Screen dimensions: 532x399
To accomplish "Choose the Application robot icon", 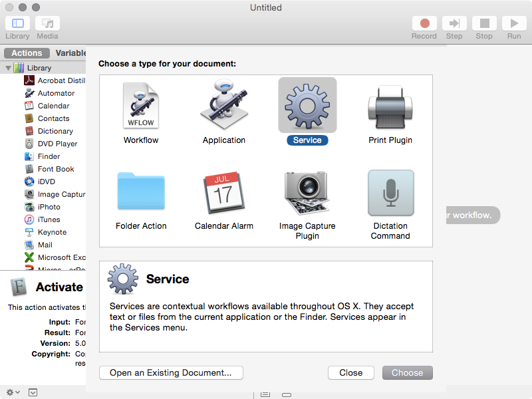I will (x=224, y=105).
